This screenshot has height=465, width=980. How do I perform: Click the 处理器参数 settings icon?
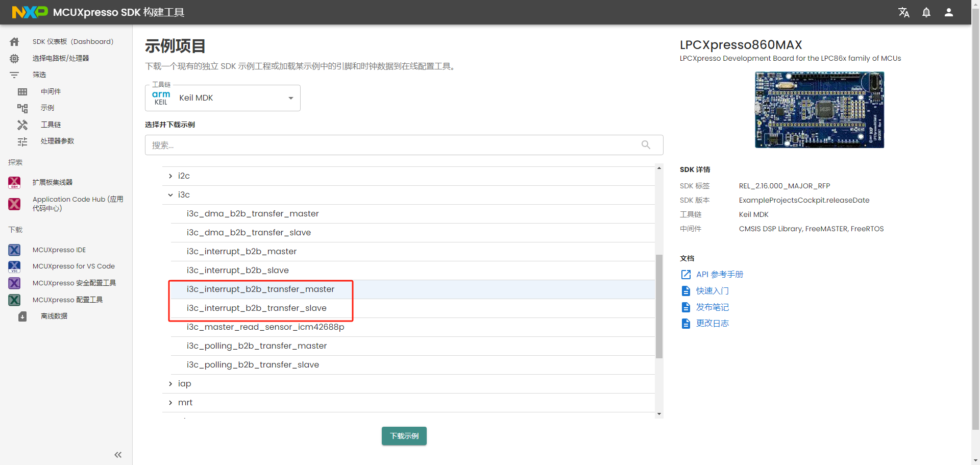tap(22, 141)
